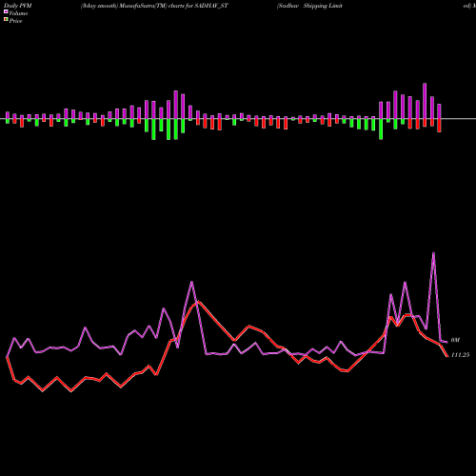The height and width of the screenshot is (476, 476).
Task: Select the 'Volume' legend label
Action: [x=18, y=13]
